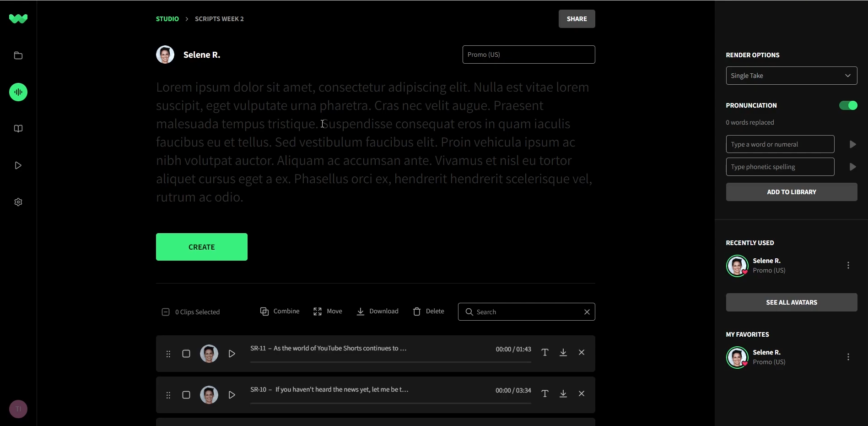Open SCRIPTS WEEK 2 breadcrumb item
Image resolution: width=868 pixels, height=426 pixels.
tap(219, 19)
